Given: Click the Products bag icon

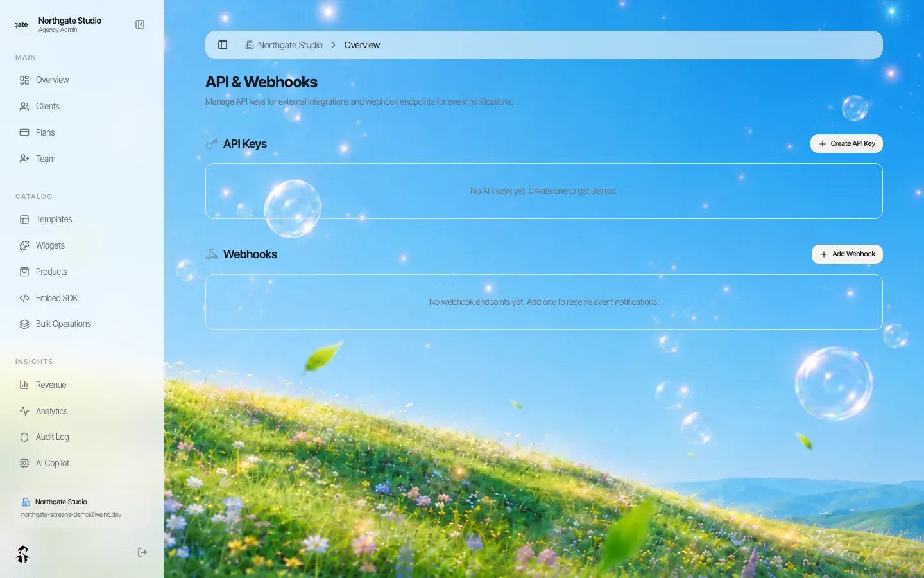Looking at the screenshot, I should (24, 272).
